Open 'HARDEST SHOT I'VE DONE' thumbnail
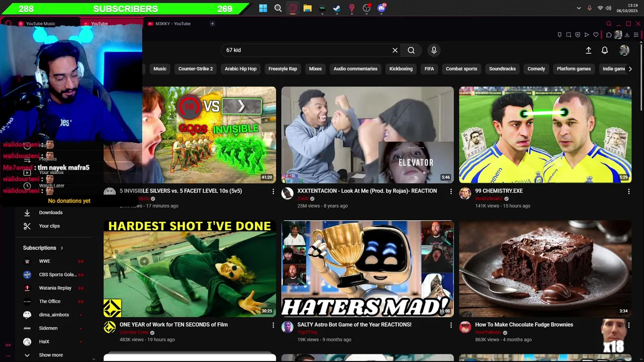 point(190,268)
